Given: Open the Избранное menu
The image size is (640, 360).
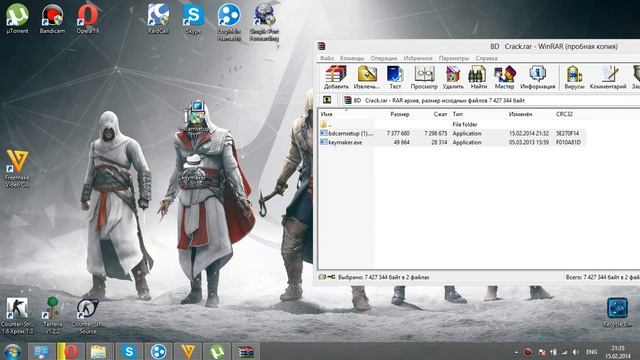Looking at the screenshot, I should (418, 58).
